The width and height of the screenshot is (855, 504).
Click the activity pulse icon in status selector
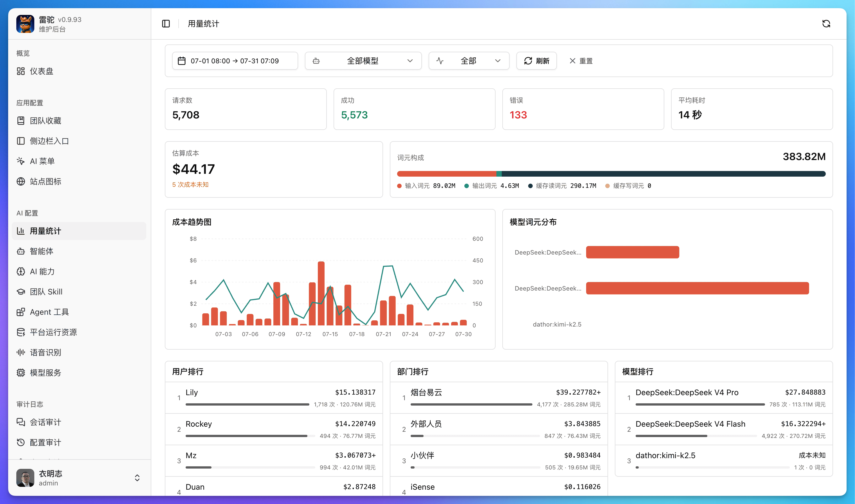coord(440,61)
